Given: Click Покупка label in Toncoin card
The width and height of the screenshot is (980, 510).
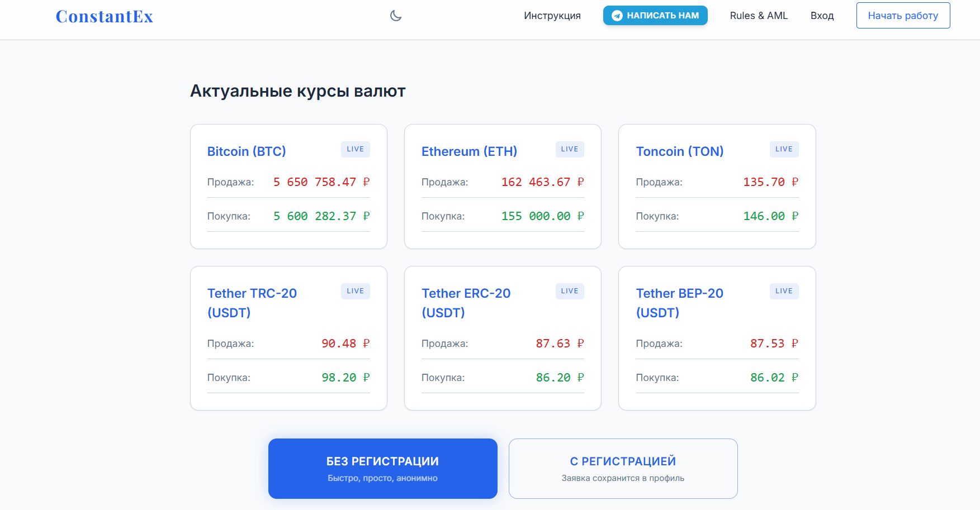Looking at the screenshot, I should (x=657, y=216).
